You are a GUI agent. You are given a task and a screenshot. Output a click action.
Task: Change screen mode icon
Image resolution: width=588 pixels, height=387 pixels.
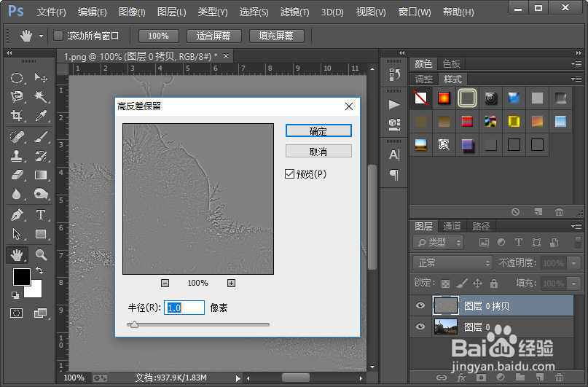(x=40, y=313)
